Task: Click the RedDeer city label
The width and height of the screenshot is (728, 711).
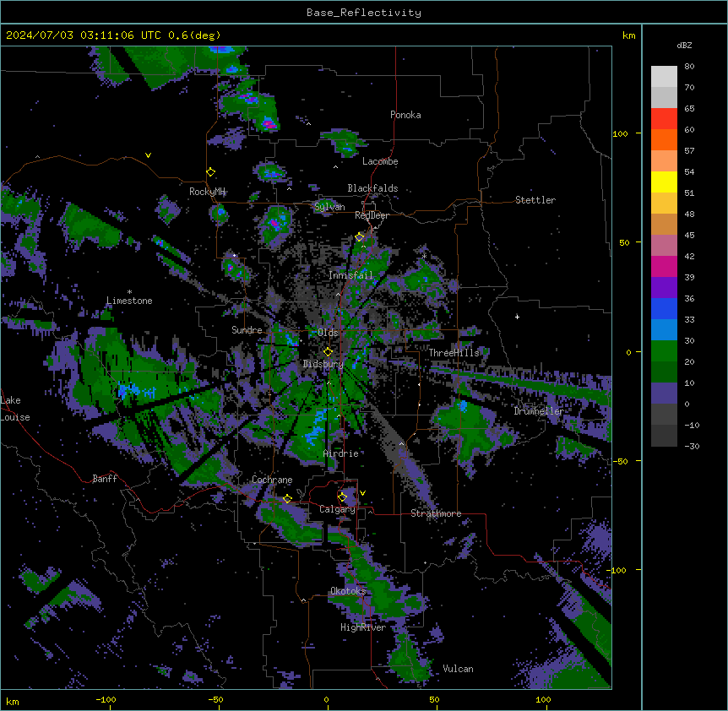Action: (372, 215)
